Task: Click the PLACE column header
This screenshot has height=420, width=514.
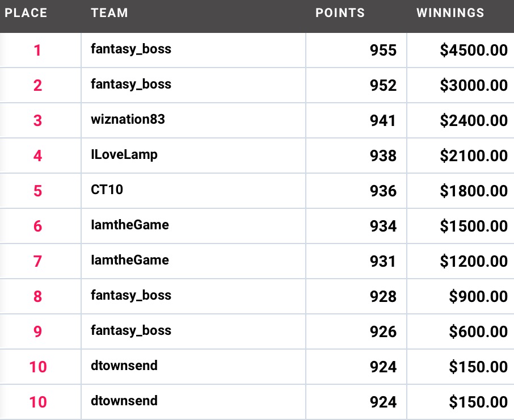Action: [26, 13]
